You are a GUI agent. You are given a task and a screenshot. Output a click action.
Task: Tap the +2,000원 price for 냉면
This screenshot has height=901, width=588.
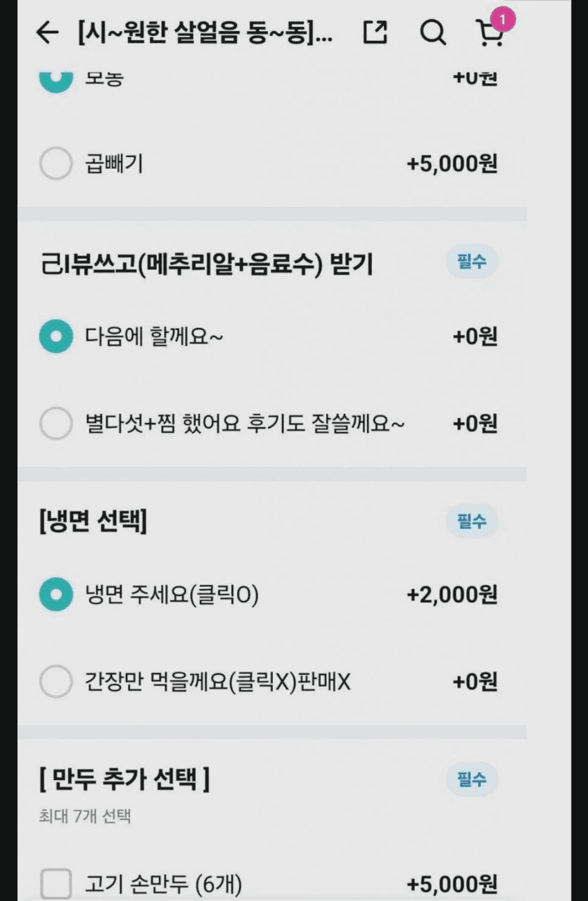tap(452, 596)
